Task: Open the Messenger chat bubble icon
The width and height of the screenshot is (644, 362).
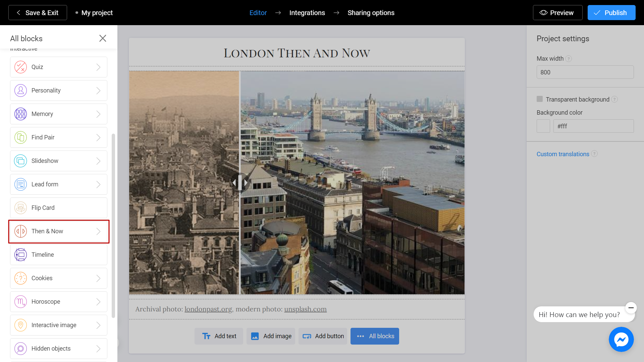Action: click(x=621, y=339)
